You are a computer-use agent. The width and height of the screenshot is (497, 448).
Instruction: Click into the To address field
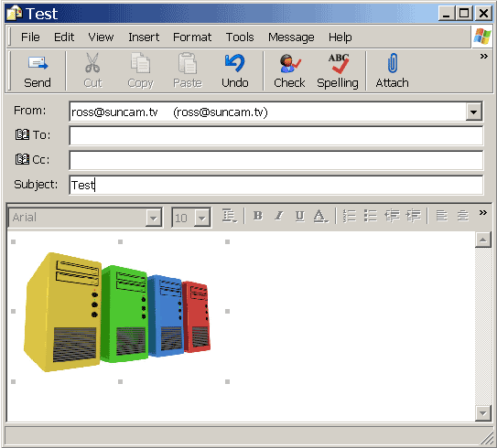(276, 135)
